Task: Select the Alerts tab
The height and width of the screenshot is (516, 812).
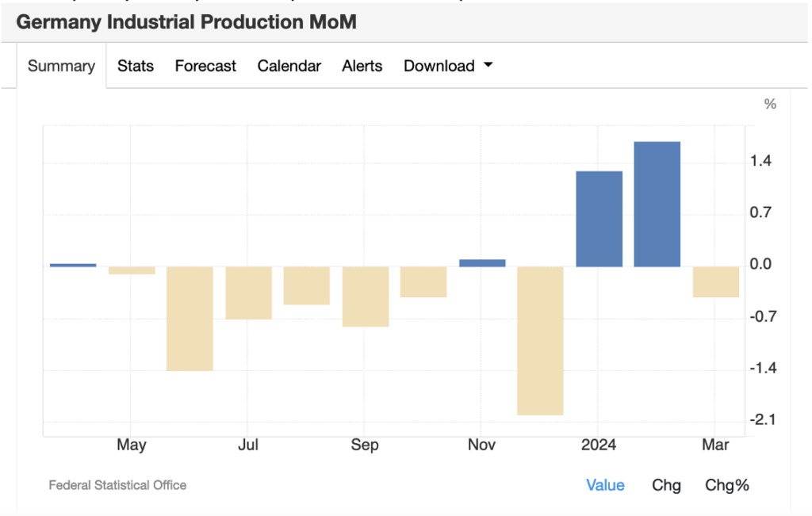Action: click(362, 67)
